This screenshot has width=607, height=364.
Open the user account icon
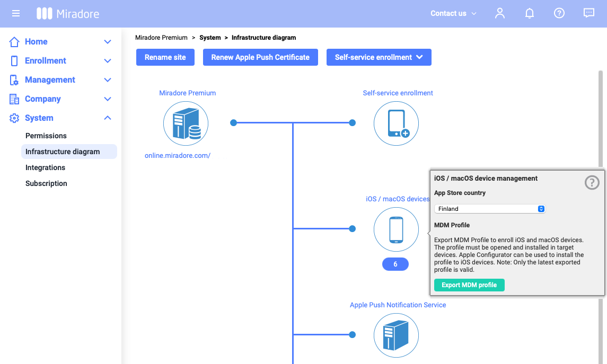[500, 14]
